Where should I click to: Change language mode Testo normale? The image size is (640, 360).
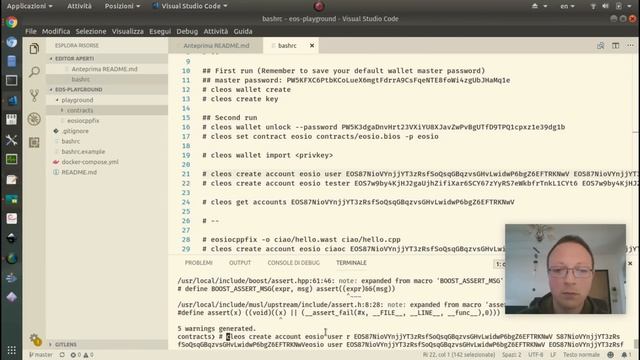581,355
